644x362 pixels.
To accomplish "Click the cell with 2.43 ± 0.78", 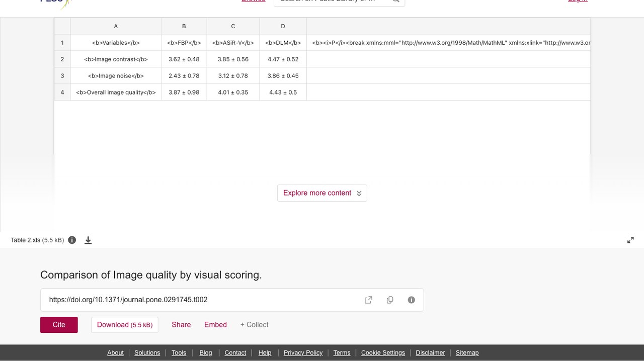I will tap(184, 76).
